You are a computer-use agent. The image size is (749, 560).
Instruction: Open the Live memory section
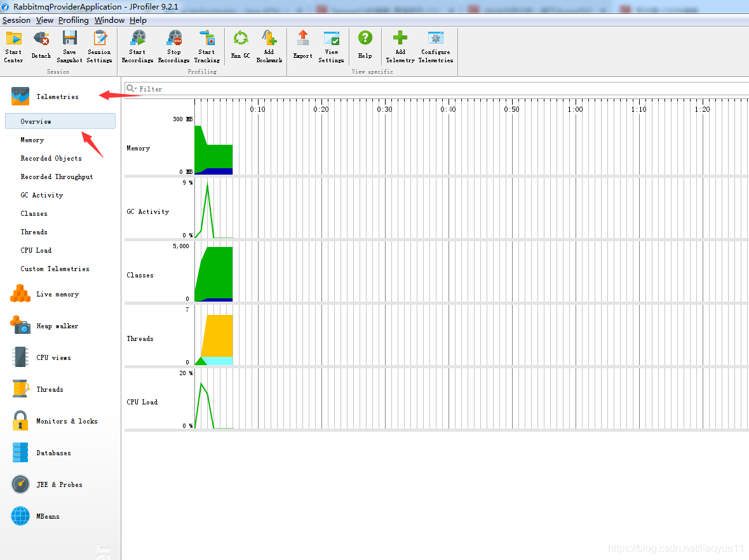(58, 294)
